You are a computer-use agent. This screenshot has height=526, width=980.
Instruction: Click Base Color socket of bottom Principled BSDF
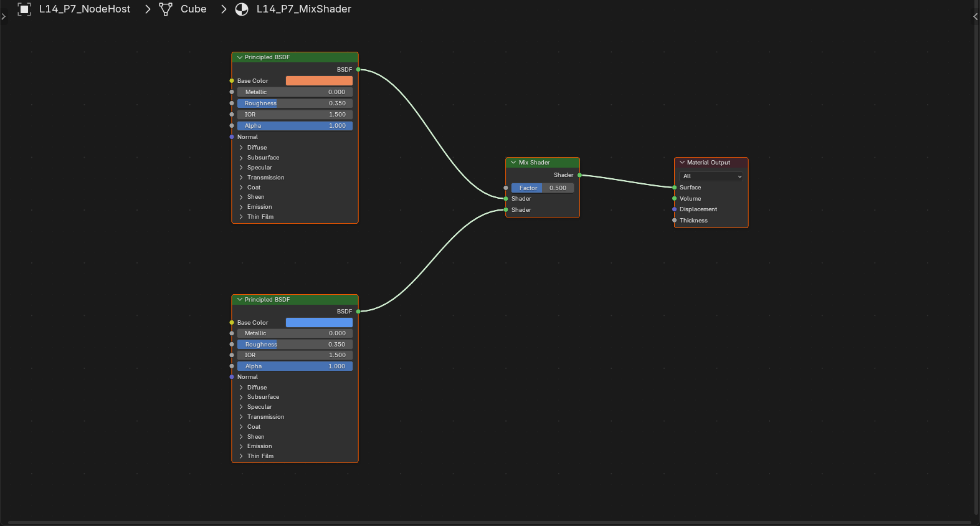coord(232,323)
